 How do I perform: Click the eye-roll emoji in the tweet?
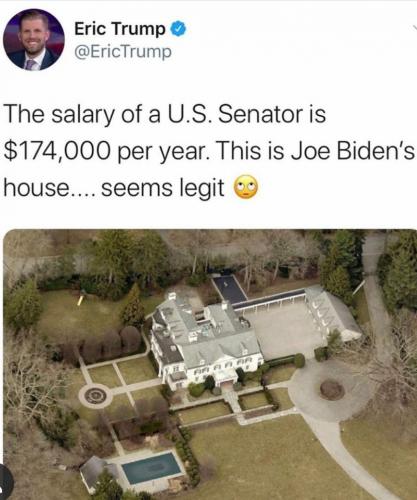click(246, 187)
